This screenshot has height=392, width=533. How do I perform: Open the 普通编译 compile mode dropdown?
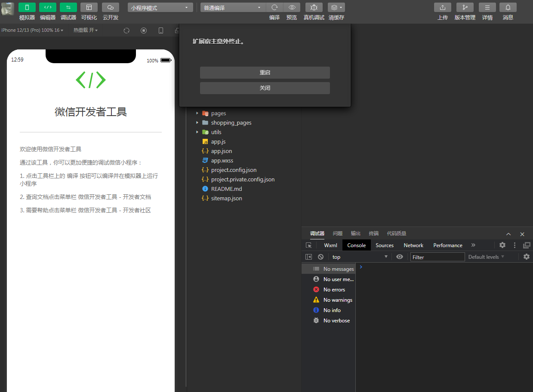point(233,8)
